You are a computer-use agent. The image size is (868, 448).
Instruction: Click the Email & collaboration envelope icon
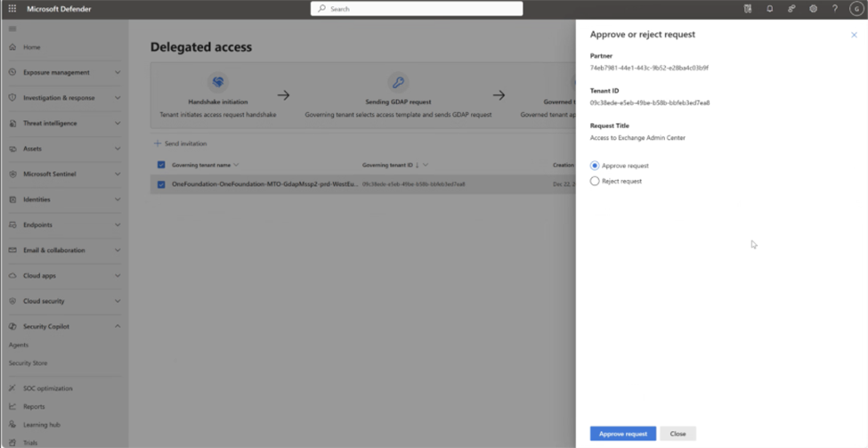(x=12, y=250)
